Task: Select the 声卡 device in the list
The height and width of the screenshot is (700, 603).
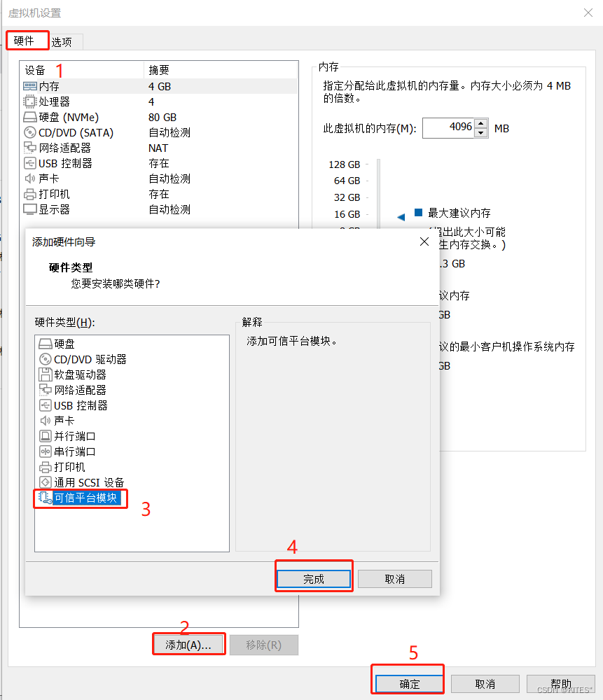Action: (x=47, y=178)
